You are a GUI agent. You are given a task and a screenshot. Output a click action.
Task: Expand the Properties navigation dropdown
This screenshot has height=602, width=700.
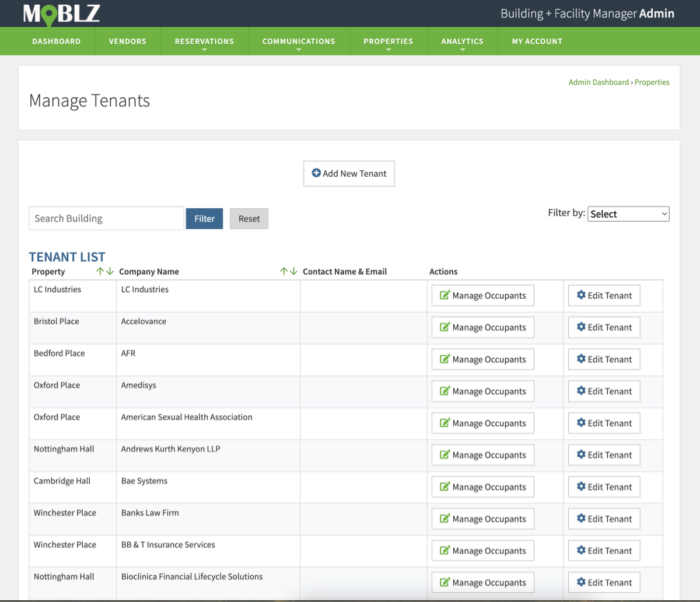point(388,41)
